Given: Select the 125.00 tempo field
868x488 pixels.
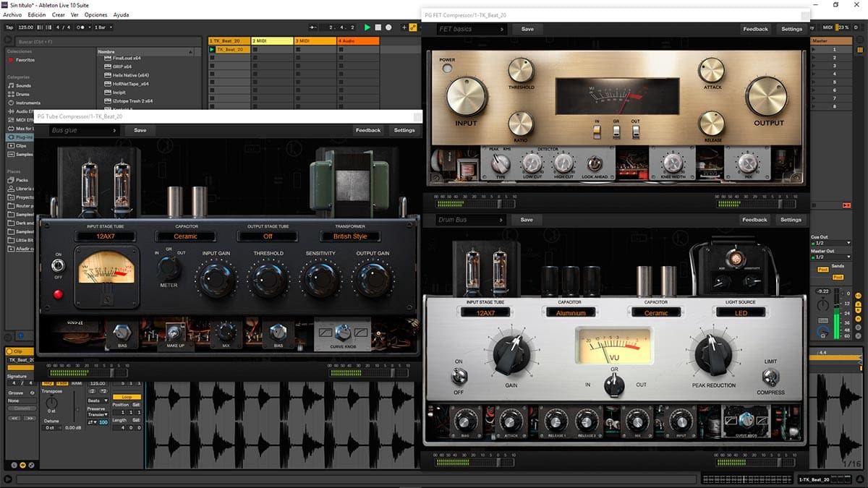Looking at the screenshot, I should point(25,27).
